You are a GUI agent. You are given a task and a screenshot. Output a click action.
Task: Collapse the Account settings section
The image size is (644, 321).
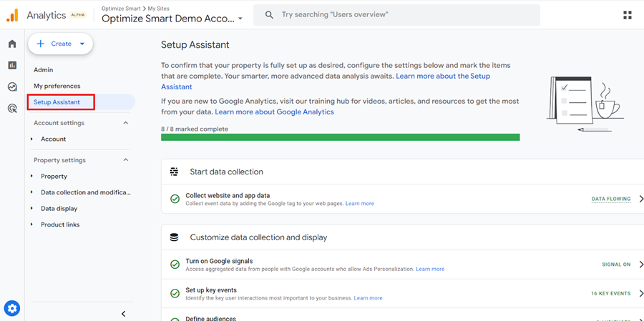pos(126,123)
